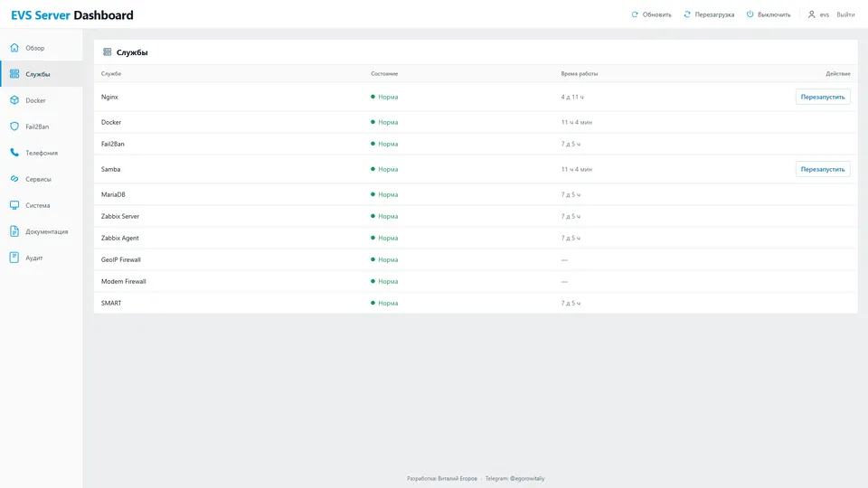Click the monitor icon beside Система
The height and width of the screenshot is (488, 868).
tap(14, 205)
